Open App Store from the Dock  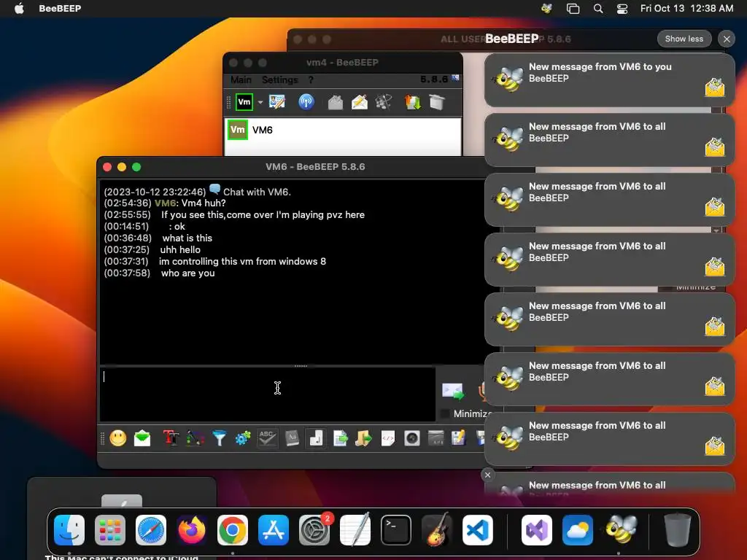tap(274, 530)
